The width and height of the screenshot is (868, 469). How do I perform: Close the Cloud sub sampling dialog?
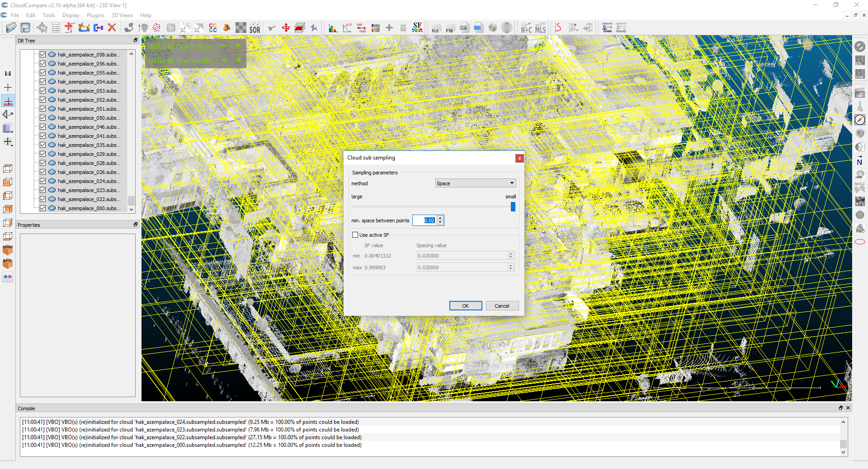pos(519,158)
